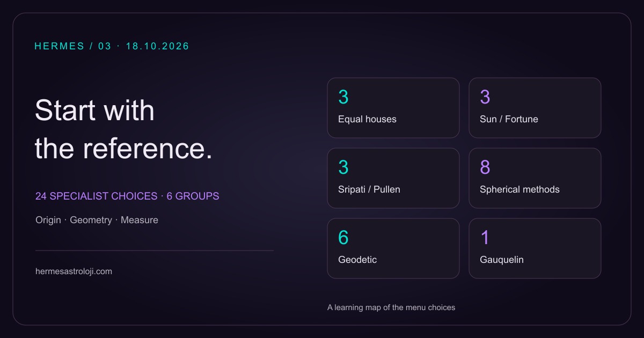Click "A learning map of the menu choices" caption
This screenshot has height=338, width=644.
point(391,307)
